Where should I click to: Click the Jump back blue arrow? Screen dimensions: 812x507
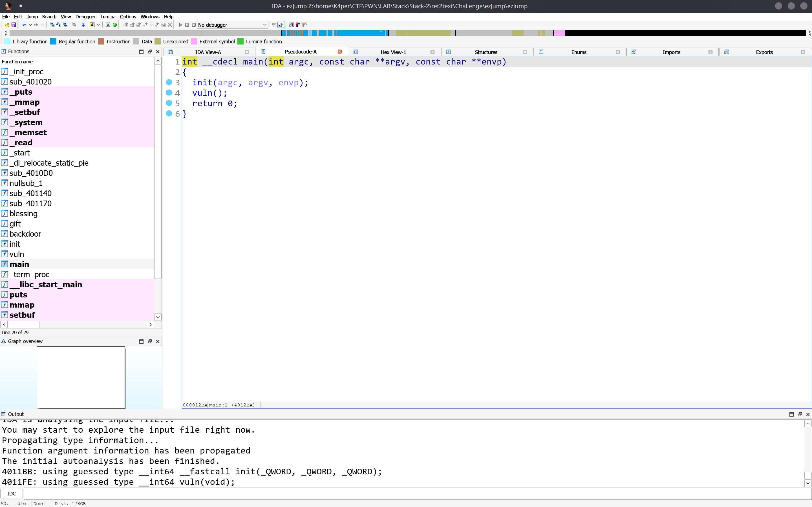(x=24, y=25)
